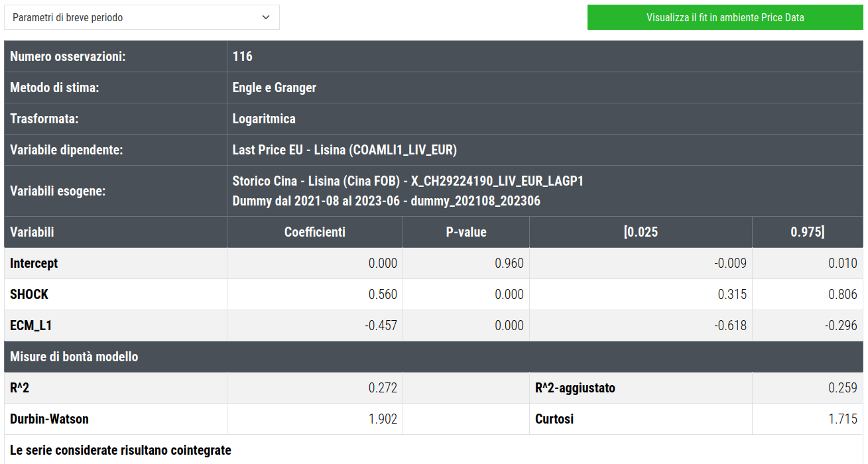Click the 'Numero osservazioni:' label
This screenshot has height=464, width=868.
pos(68,56)
